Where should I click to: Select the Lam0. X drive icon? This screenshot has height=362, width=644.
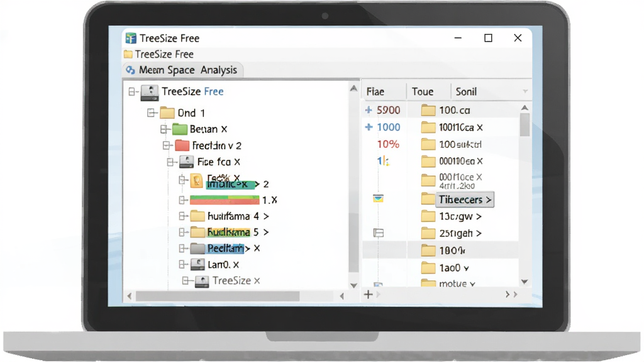tap(197, 265)
